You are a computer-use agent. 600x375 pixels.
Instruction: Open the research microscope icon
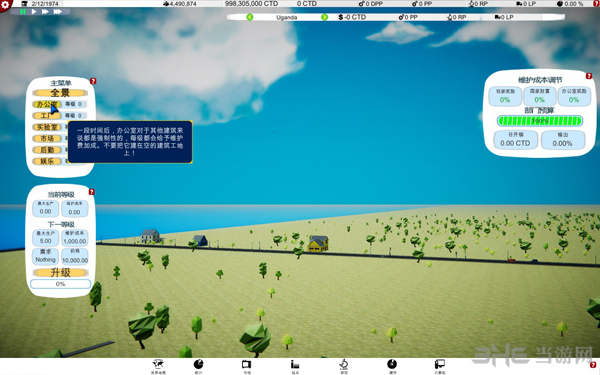pos(344,364)
